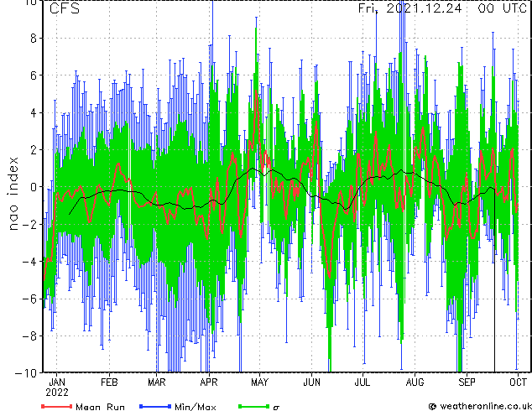Click the forecast date 'Fri, 2021.12.24'

tap(410, 8)
